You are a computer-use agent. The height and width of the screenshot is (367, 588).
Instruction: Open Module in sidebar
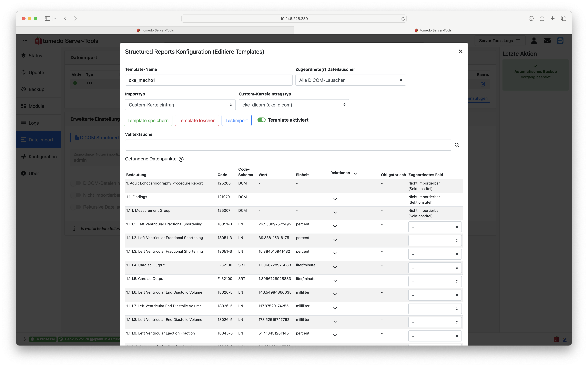39,106
